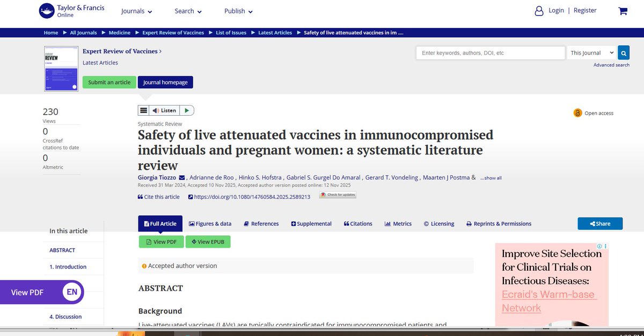This screenshot has height=336, width=644.
Task: Switch to Metrics tab
Action: (398, 223)
